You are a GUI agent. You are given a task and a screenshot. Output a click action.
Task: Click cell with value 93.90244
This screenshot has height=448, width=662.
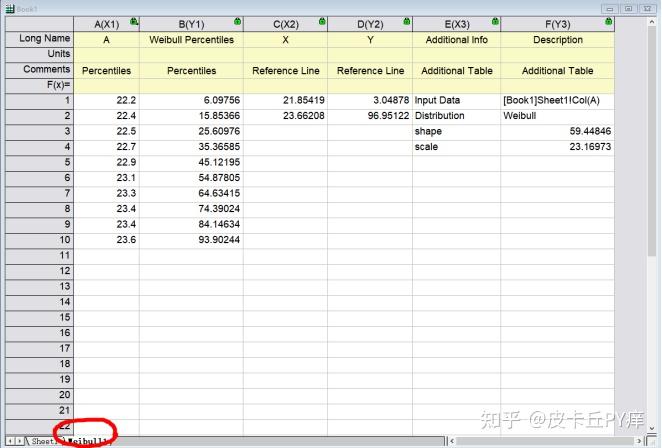click(x=191, y=240)
